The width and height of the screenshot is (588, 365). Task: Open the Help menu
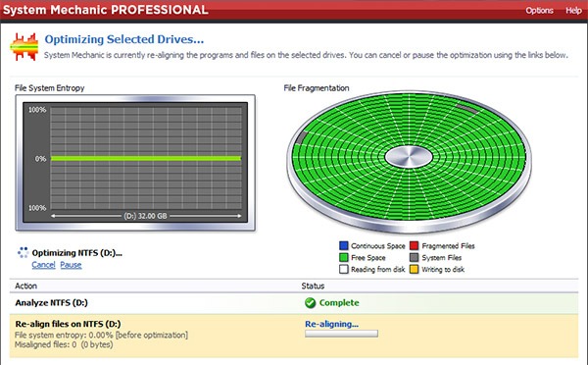tap(573, 10)
